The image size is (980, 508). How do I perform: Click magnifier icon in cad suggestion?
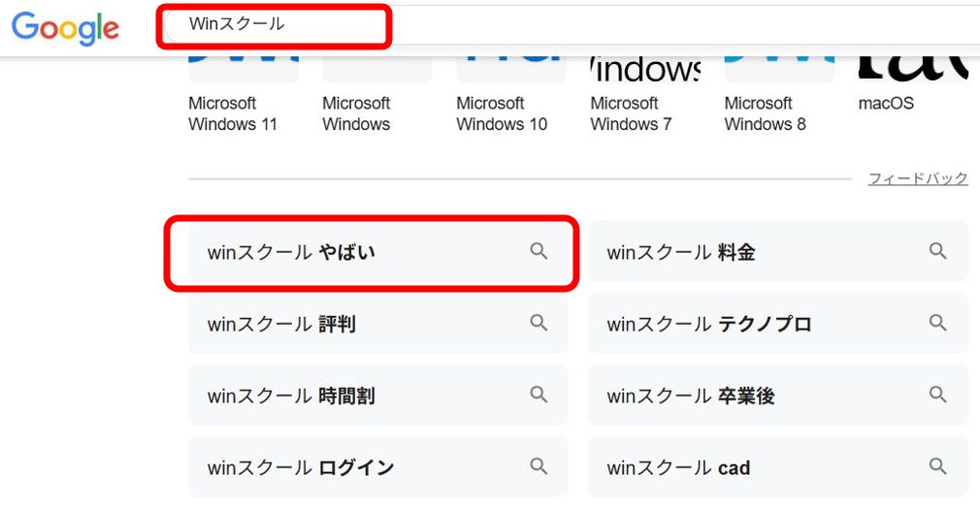[937, 466]
